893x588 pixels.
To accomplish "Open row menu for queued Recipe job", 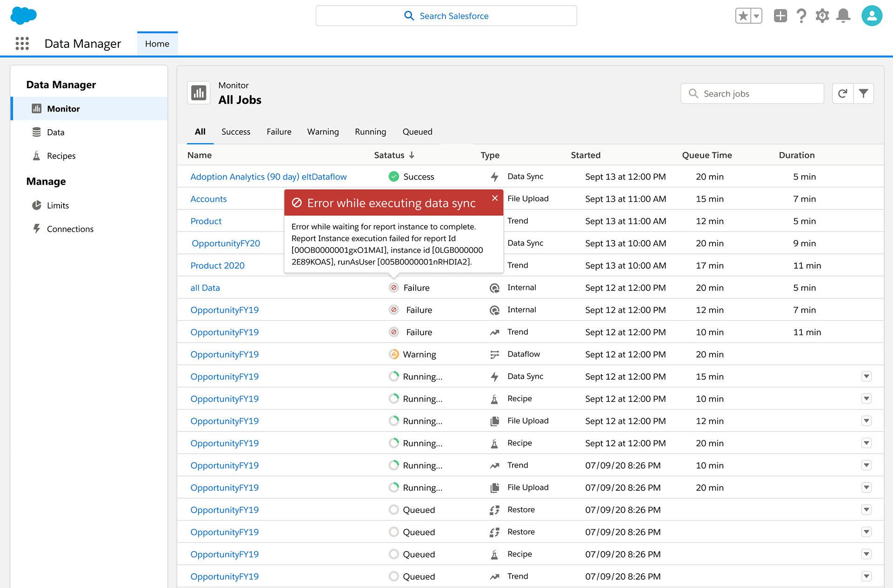I will (x=866, y=554).
